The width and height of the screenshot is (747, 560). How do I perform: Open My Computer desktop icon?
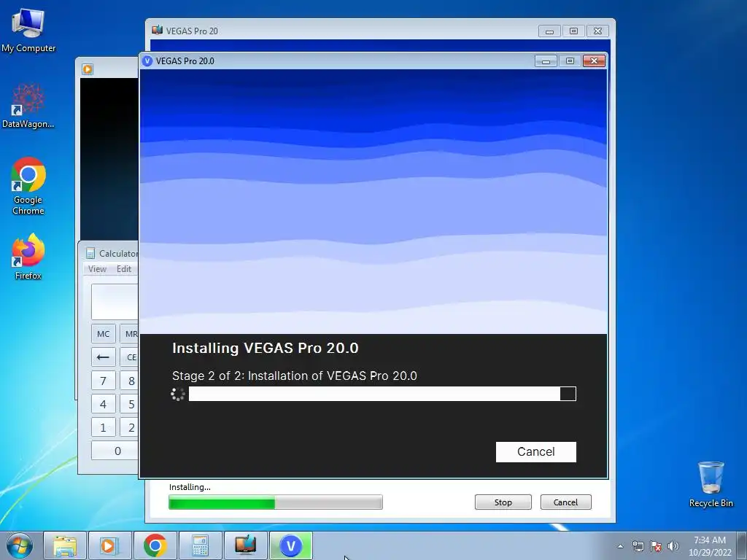point(28,31)
